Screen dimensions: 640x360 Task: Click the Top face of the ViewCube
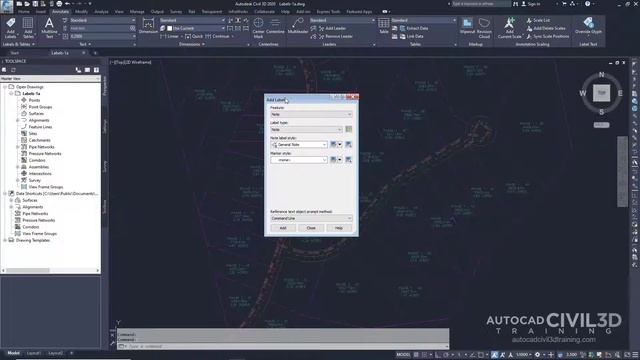pyautogui.click(x=601, y=93)
